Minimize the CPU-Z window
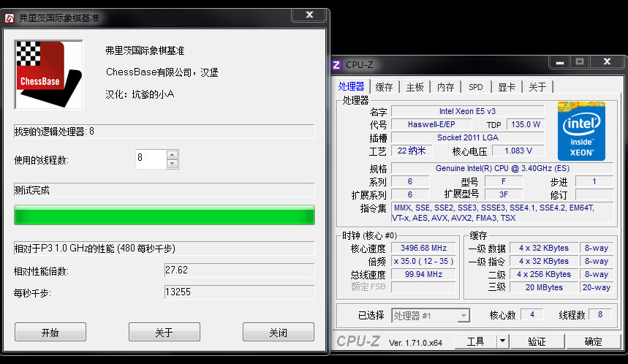This screenshot has width=628, height=364. [560, 62]
